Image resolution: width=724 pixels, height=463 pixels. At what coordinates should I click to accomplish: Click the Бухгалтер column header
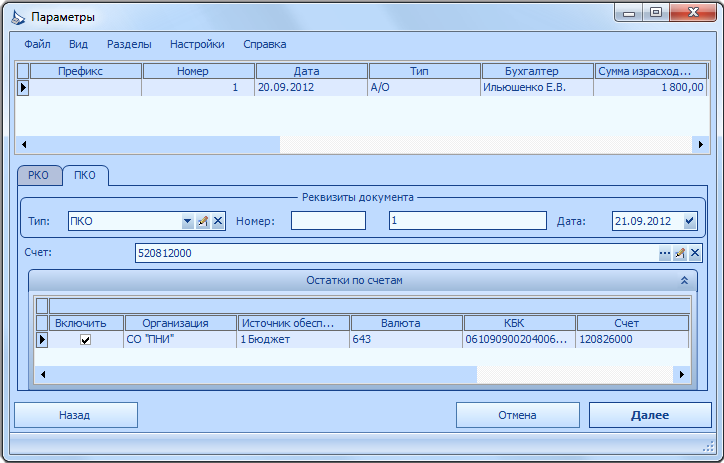pyautogui.click(x=537, y=71)
